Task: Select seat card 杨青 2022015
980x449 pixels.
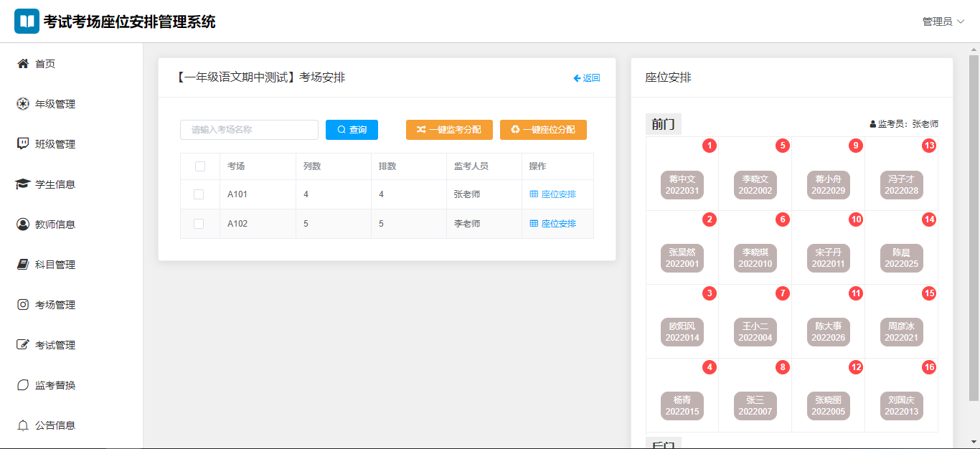Action: (x=682, y=406)
